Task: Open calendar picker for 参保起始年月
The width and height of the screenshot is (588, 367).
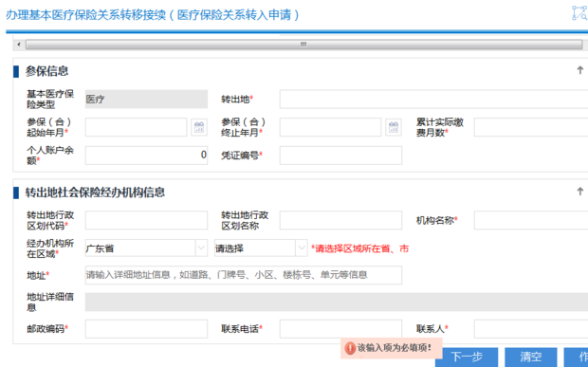Action: click(199, 127)
